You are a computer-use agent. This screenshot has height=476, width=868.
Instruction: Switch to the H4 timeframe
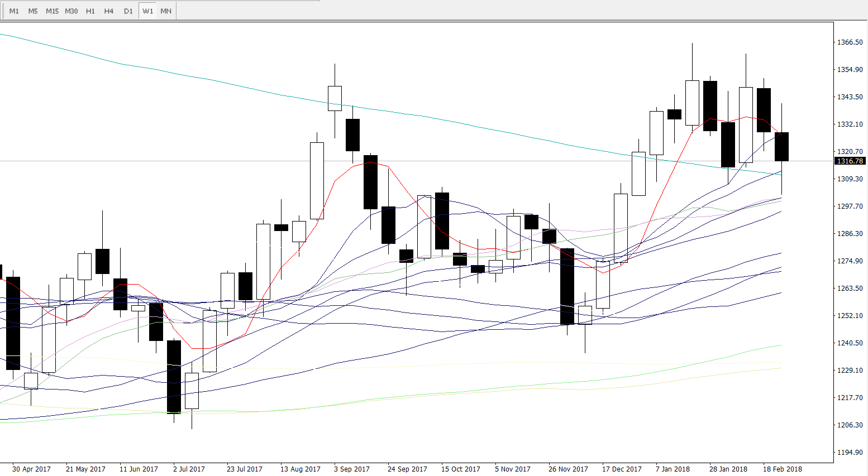(109, 11)
